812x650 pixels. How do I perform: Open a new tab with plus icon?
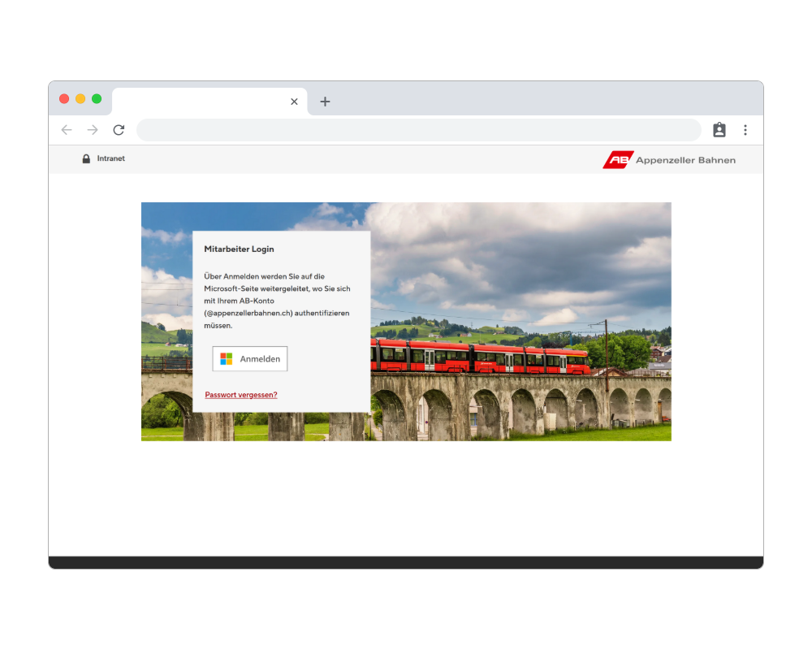pyautogui.click(x=325, y=102)
